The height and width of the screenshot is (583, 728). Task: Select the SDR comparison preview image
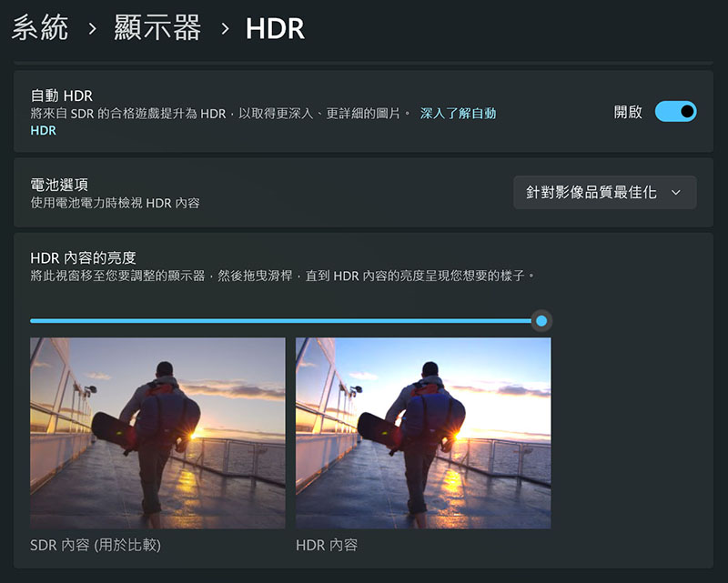pos(157,433)
